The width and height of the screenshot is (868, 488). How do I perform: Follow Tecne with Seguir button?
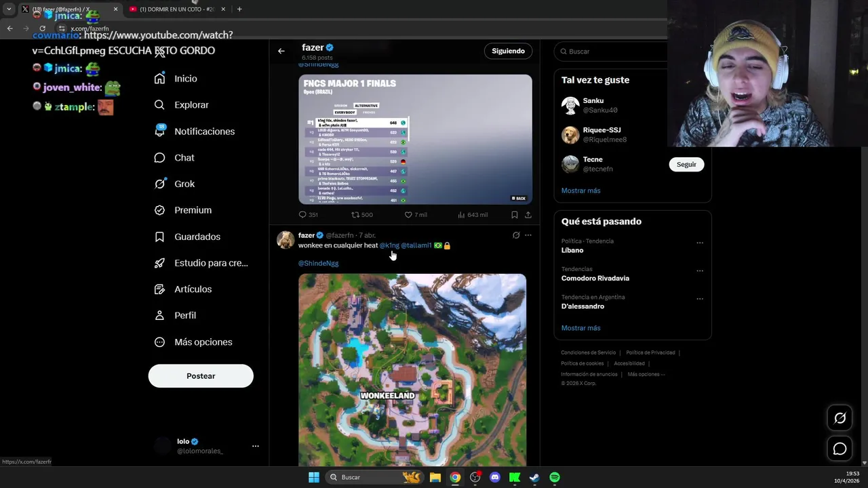tap(686, 165)
